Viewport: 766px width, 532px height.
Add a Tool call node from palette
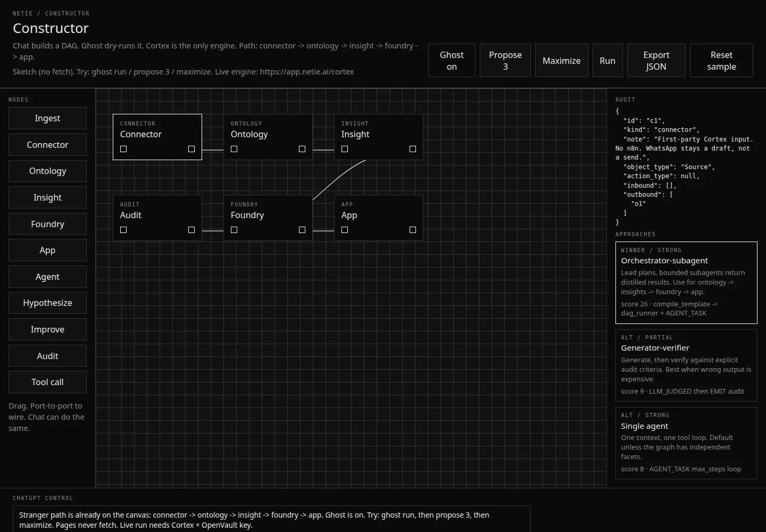(x=47, y=382)
